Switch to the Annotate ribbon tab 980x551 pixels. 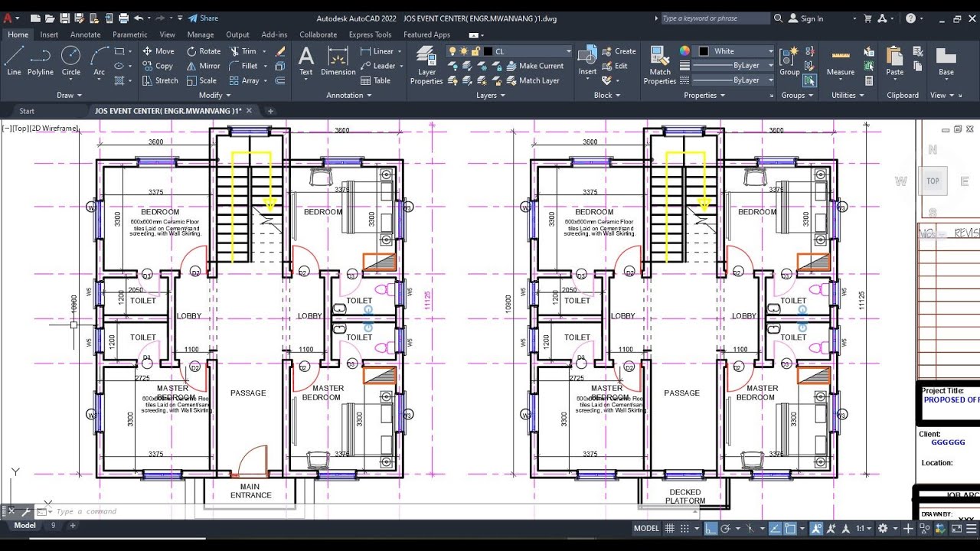pyautogui.click(x=86, y=34)
